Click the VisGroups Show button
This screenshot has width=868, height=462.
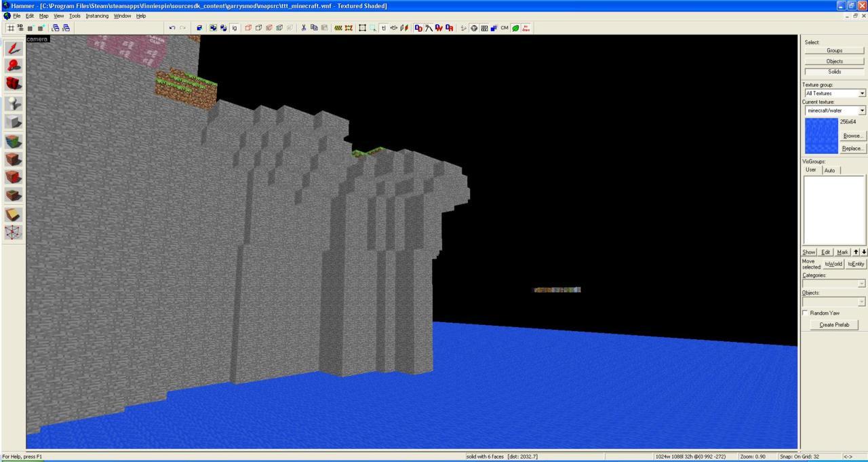coord(809,252)
